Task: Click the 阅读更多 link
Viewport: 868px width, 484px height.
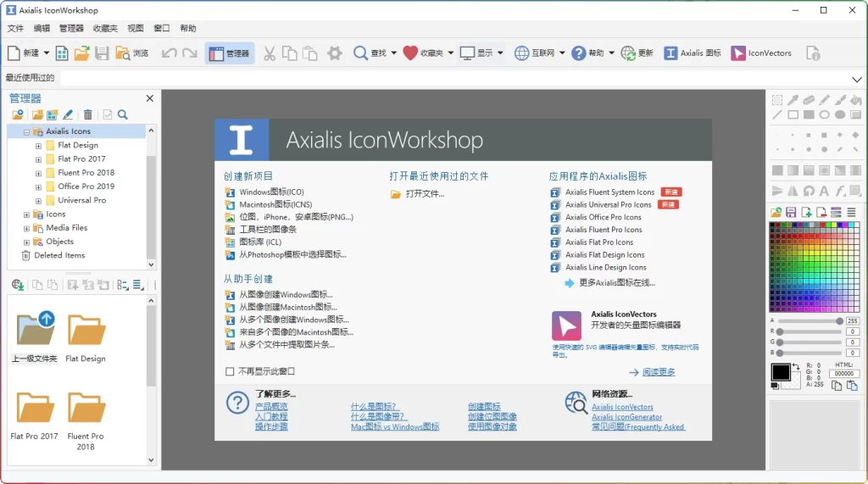Action: click(659, 372)
